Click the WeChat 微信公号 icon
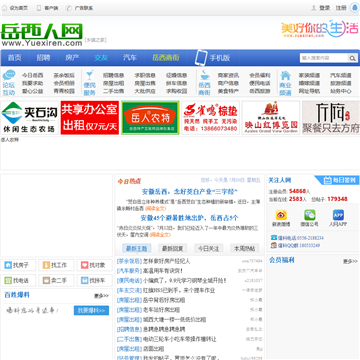The image size is (360, 360). (x=309, y=215)
